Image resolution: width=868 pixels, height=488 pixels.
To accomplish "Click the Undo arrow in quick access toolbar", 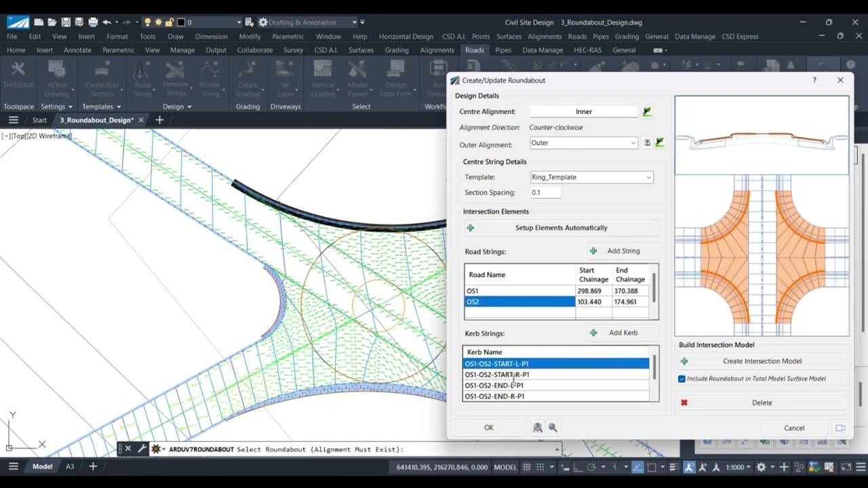I will point(106,22).
